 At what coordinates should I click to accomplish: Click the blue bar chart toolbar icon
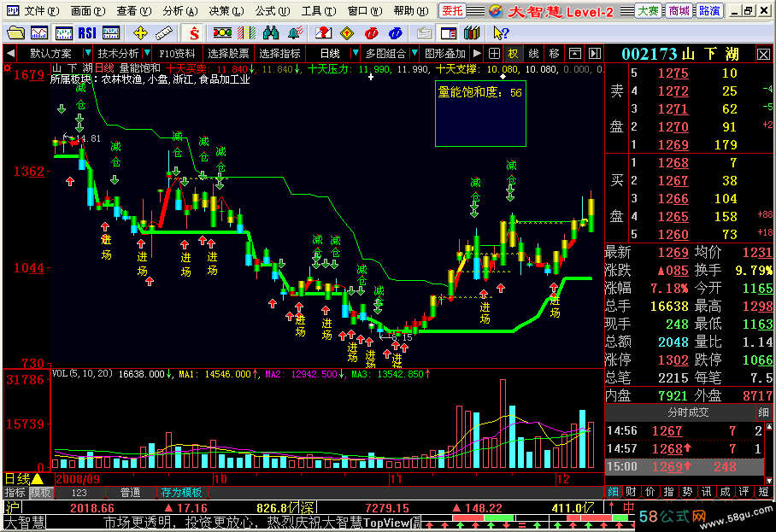pyautogui.click(x=63, y=33)
